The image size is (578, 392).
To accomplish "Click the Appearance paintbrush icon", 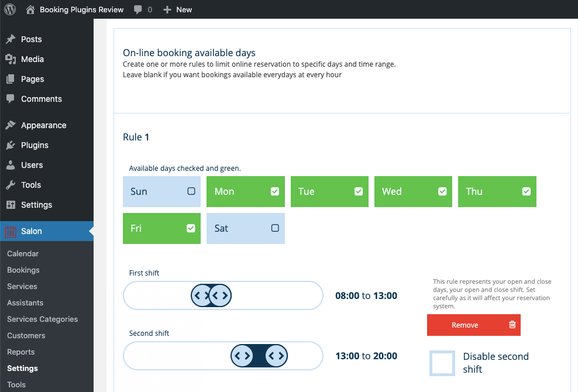I will pyautogui.click(x=11, y=125).
